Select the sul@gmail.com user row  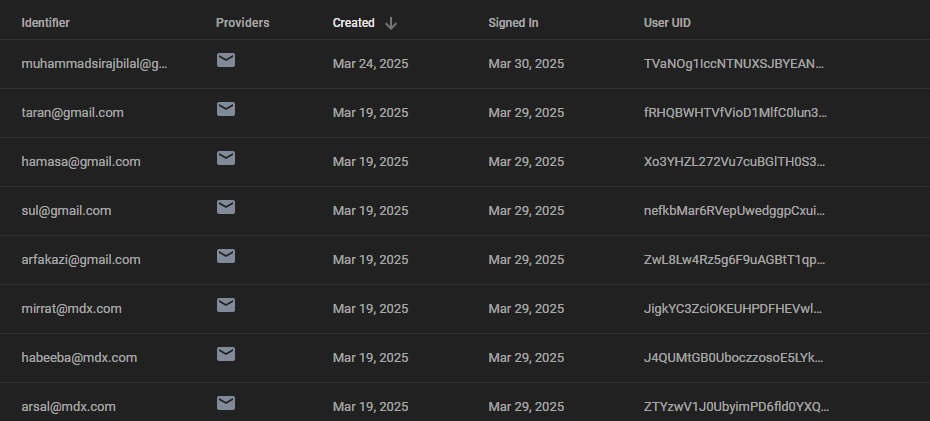pyautogui.click(x=66, y=211)
